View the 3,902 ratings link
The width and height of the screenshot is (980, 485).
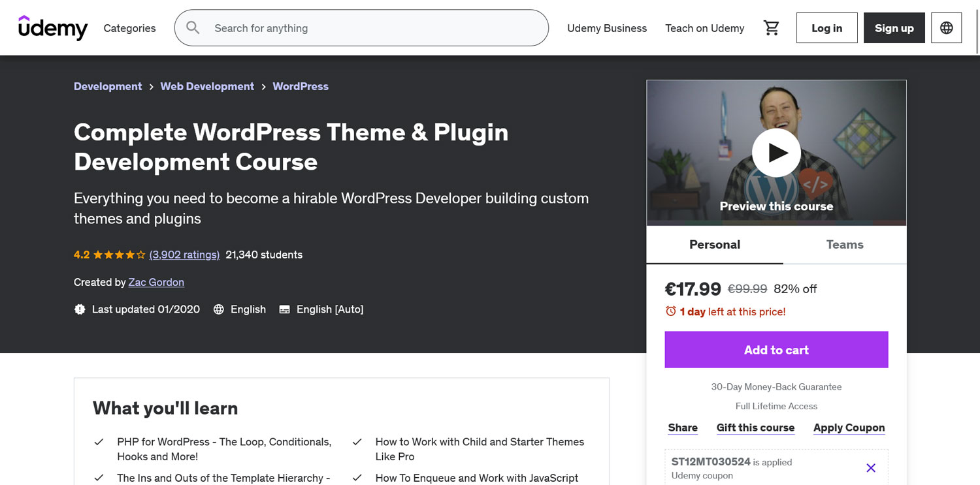click(x=184, y=255)
